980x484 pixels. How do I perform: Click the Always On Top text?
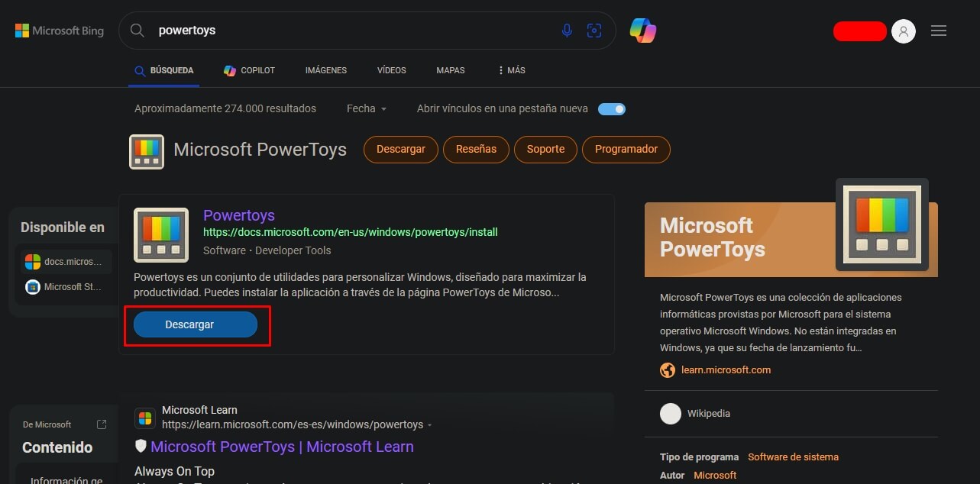[x=174, y=471]
